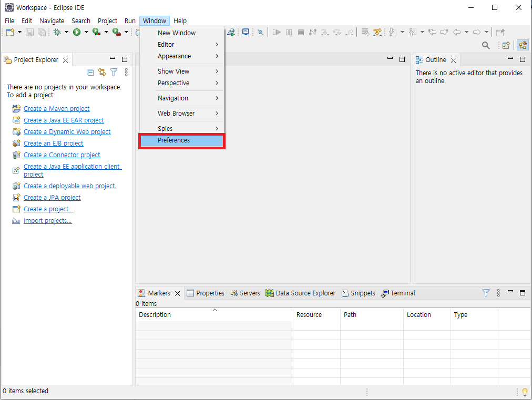This screenshot has width=532, height=400.
Task: Open the Next Annotation dropdown arrow
Action: 402,32
